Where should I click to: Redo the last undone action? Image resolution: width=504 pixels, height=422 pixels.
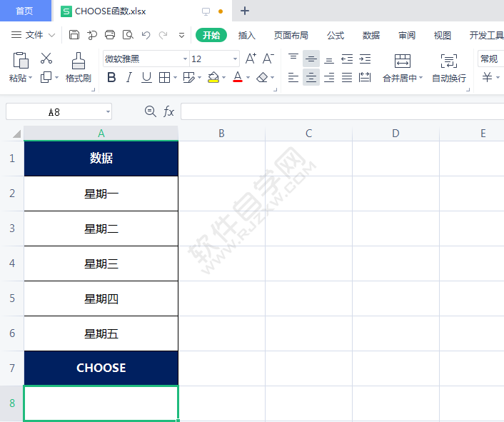(163, 35)
